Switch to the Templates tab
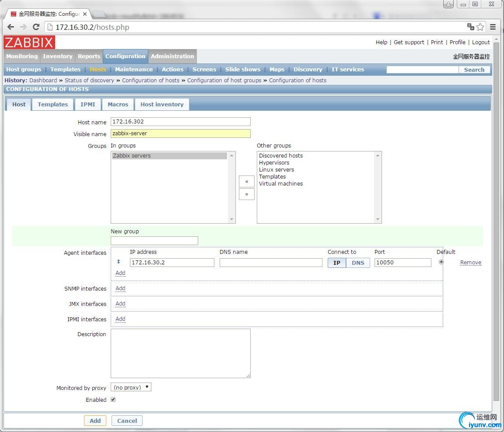This screenshot has width=504, height=432. (52, 104)
